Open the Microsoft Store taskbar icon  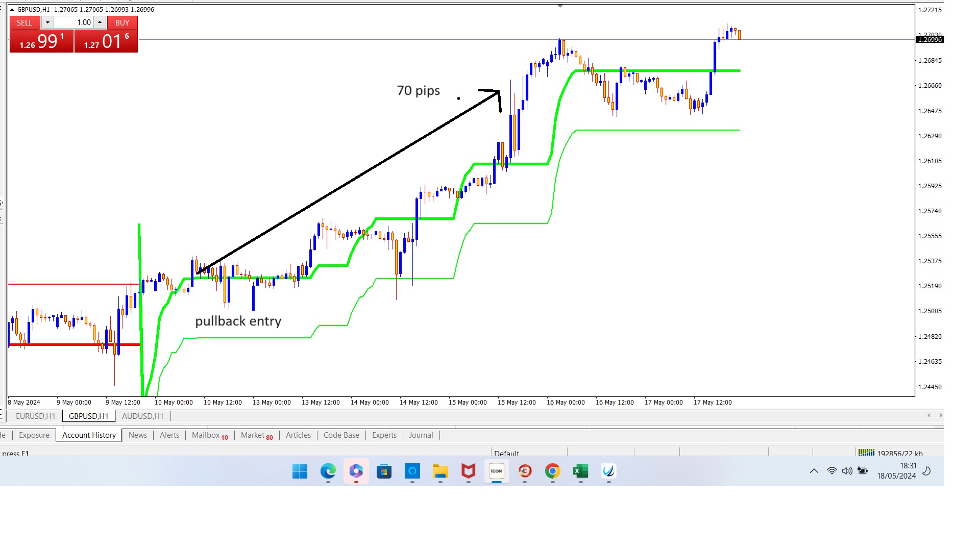tap(384, 471)
